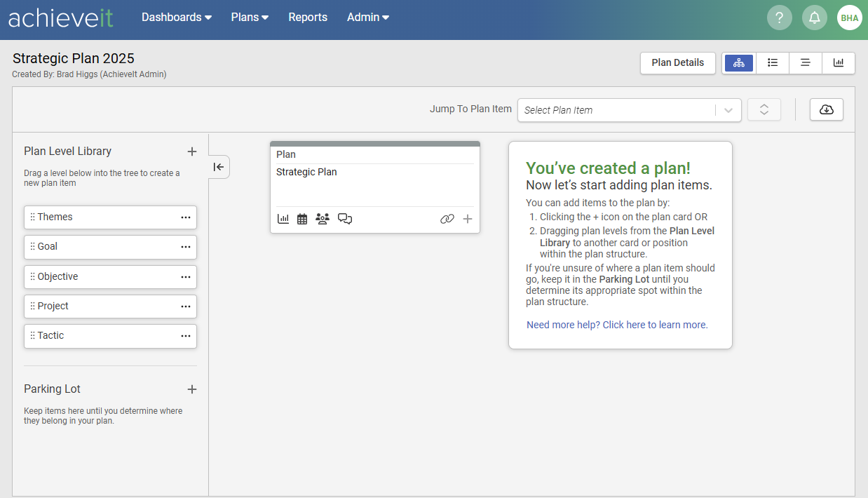Open the BHA user avatar menu
Screen dimensions: 868x498
coord(849,18)
